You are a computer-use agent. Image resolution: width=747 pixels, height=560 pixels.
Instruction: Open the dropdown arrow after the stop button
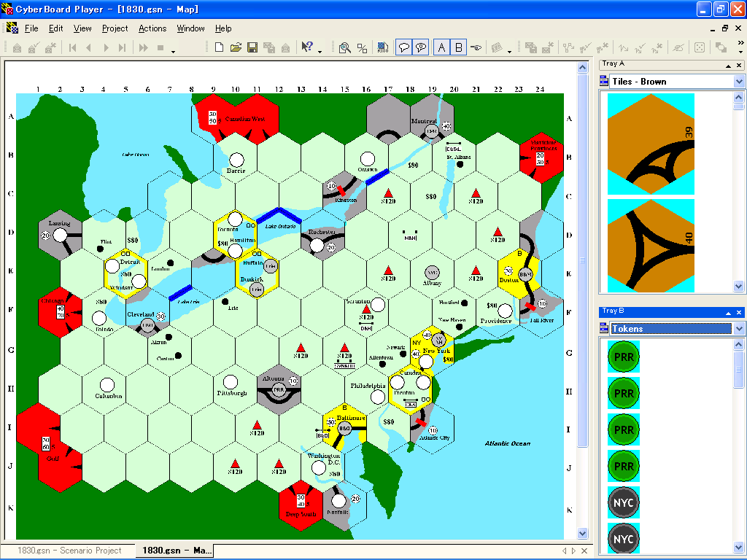[x=173, y=50]
